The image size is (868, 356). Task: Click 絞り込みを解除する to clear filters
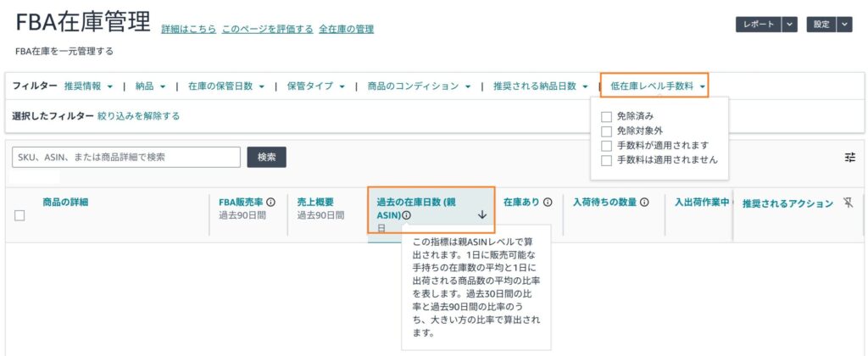pos(138,116)
